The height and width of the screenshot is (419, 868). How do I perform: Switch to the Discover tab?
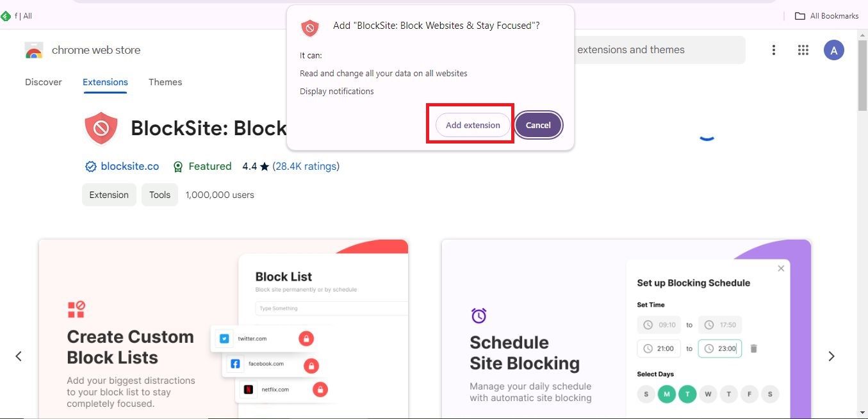click(43, 82)
